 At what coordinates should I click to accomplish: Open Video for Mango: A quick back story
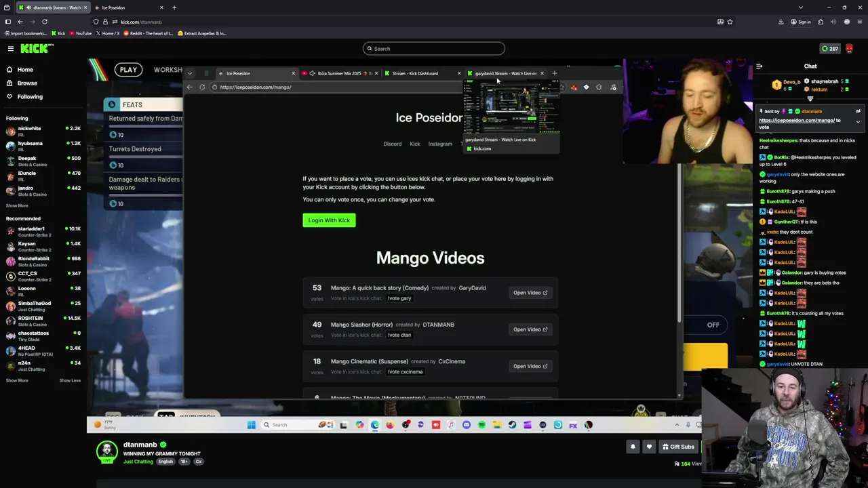pos(530,293)
